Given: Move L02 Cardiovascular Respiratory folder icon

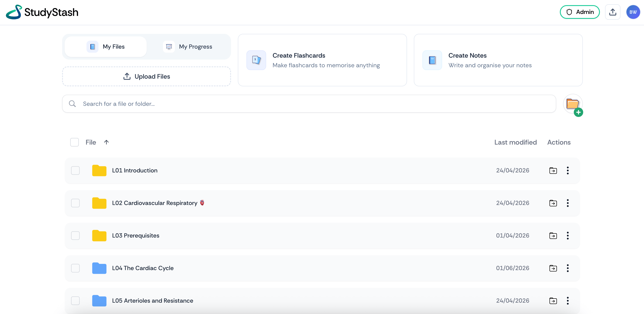Looking at the screenshot, I should coord(553,203).
